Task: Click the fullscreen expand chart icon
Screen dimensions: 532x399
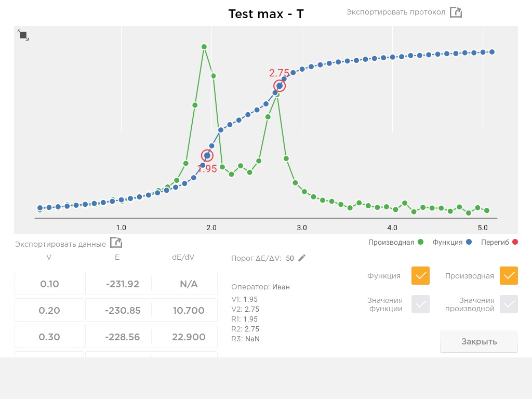Action: (23, 35)
